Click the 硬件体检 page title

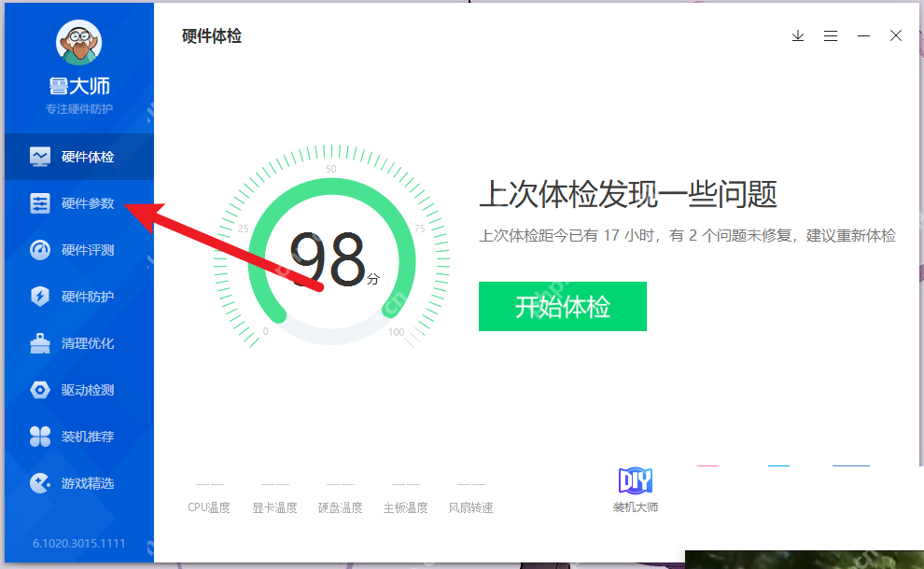pos(212,36)
